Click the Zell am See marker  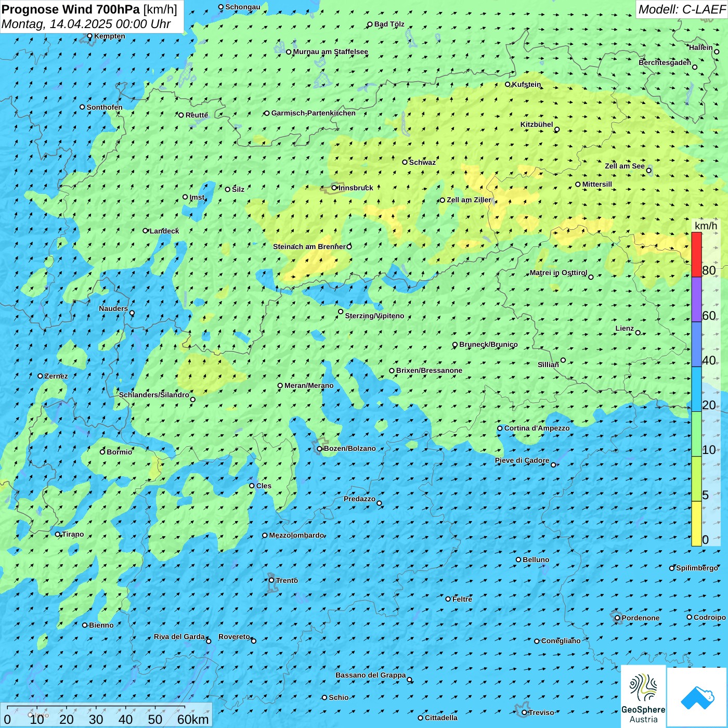coord(648,170)
